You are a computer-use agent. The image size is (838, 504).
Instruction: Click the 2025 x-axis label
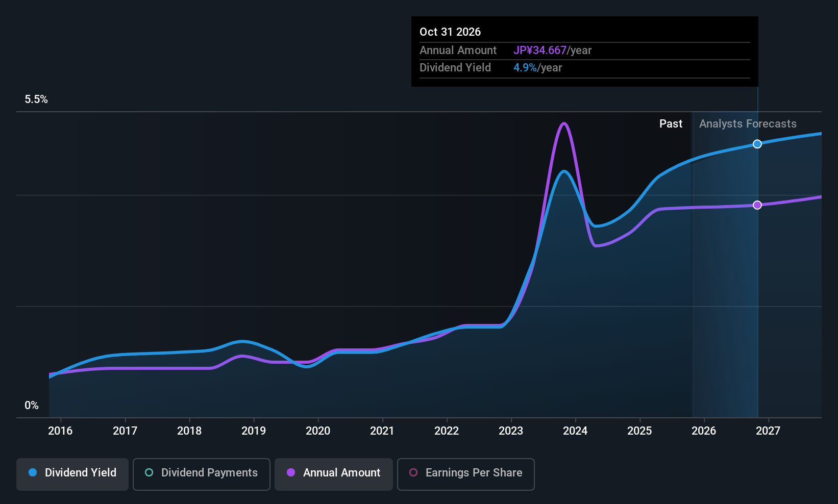(639, 431)
